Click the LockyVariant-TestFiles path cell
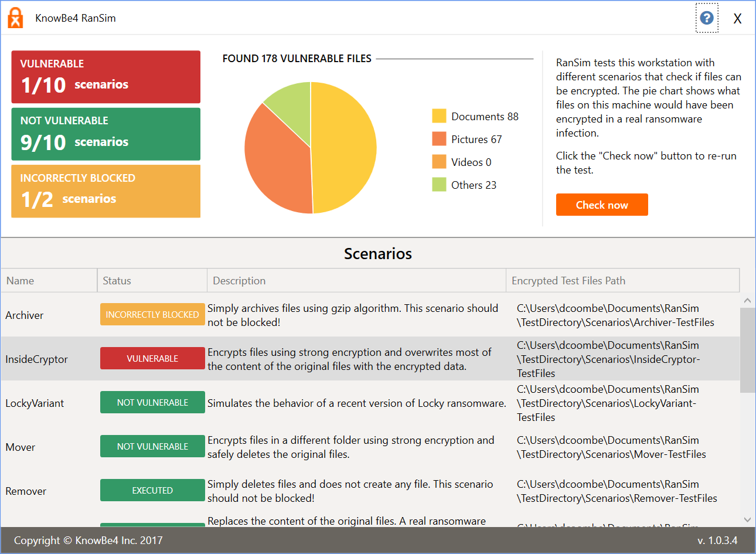756x554 pixels. (x=608, y=403)
